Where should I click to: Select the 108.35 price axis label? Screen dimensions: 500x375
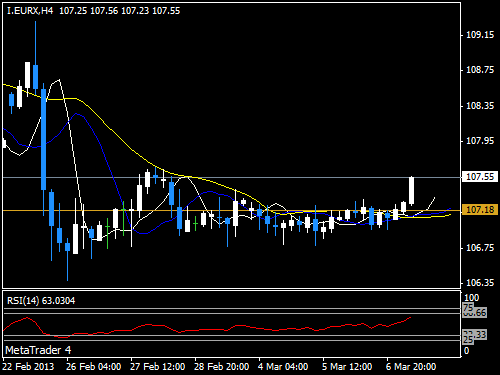pyautogui.click(x=480, y=106)
